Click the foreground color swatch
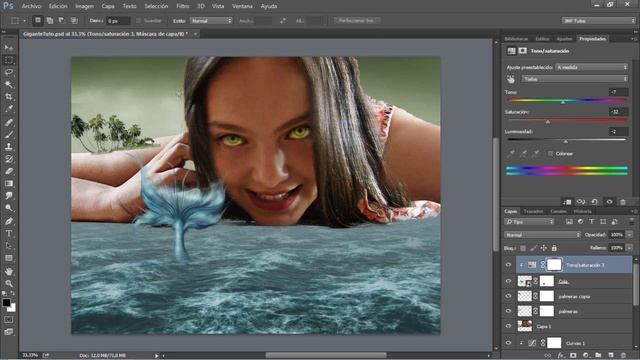This screenshot has width=640, height=360. [6, 302]
